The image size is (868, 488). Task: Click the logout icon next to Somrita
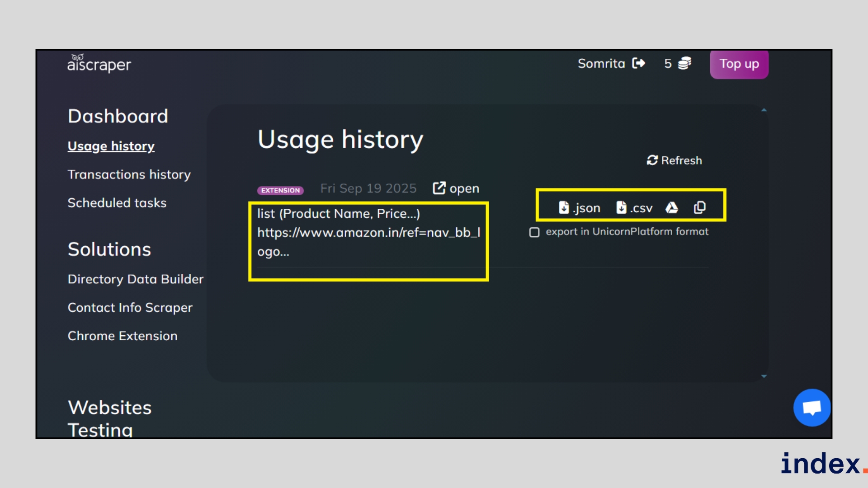click(x=639, y=63)
